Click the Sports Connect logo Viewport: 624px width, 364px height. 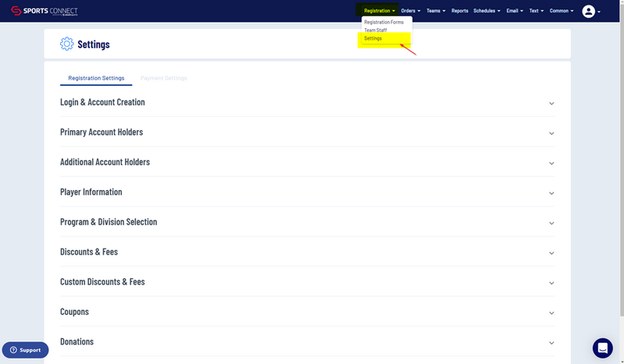coord(44,11)
